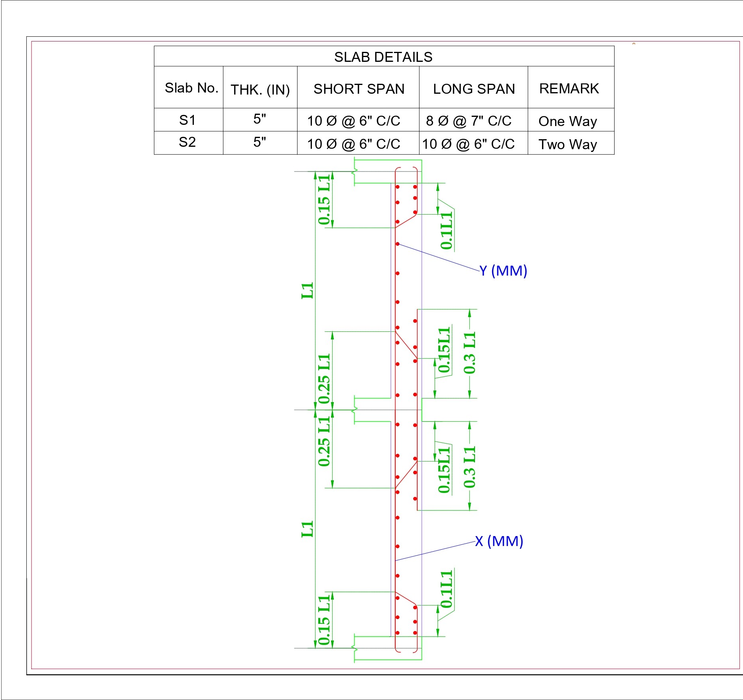
Task: Click the 0.1L1 dimension text nearest X (MM)
Action: coord(447,589)
